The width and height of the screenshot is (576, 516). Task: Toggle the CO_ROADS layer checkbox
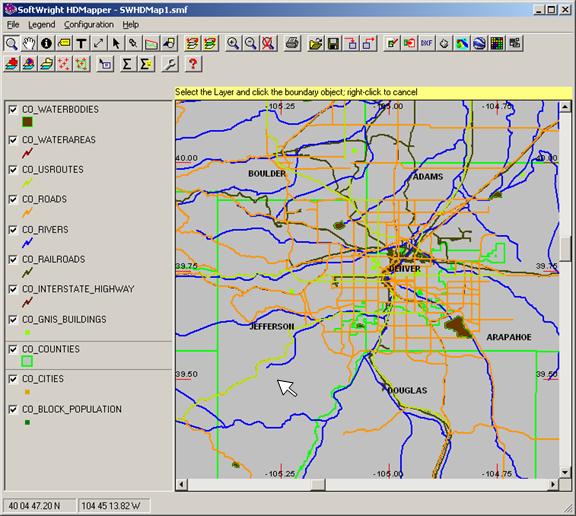click(x=13, y=199)
